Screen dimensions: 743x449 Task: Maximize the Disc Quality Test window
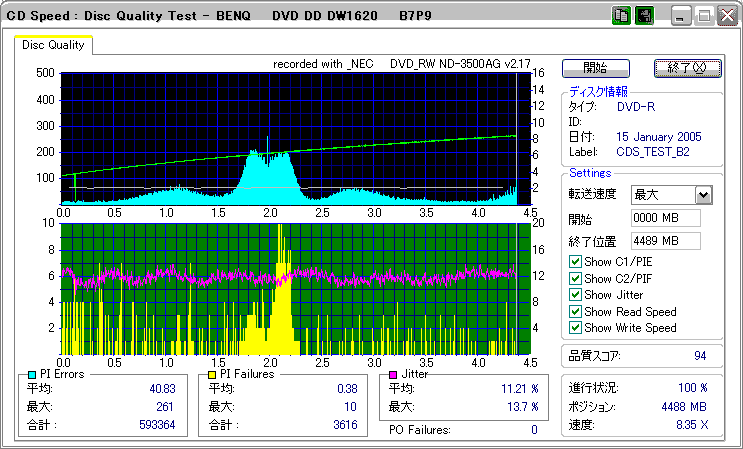pos(704,17)
